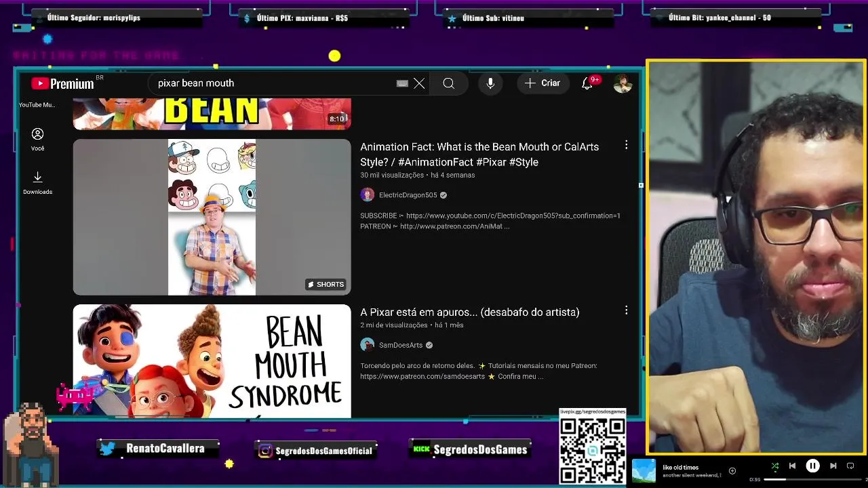Viewport: 868px width, 488px height.
Task: Click the 'Último Bit: yankee_channel - 50' label
Action: pyautogui.click(x=736, y=18)
